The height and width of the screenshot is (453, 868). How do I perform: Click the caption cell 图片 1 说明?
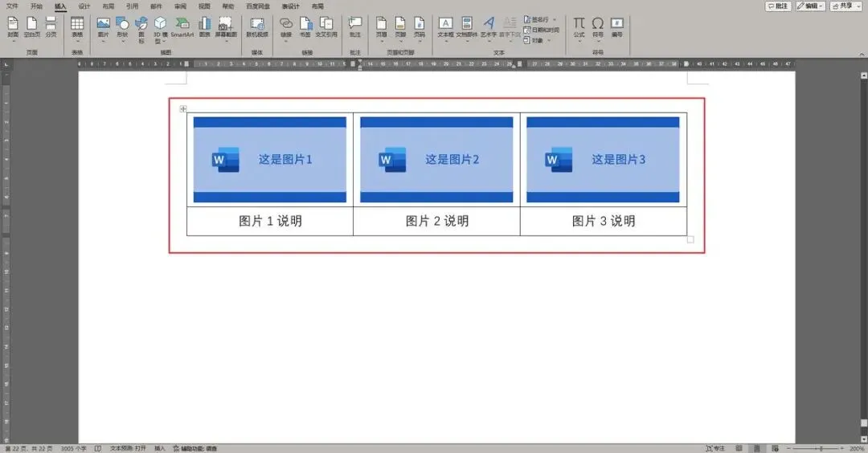[x=270, y=221]
